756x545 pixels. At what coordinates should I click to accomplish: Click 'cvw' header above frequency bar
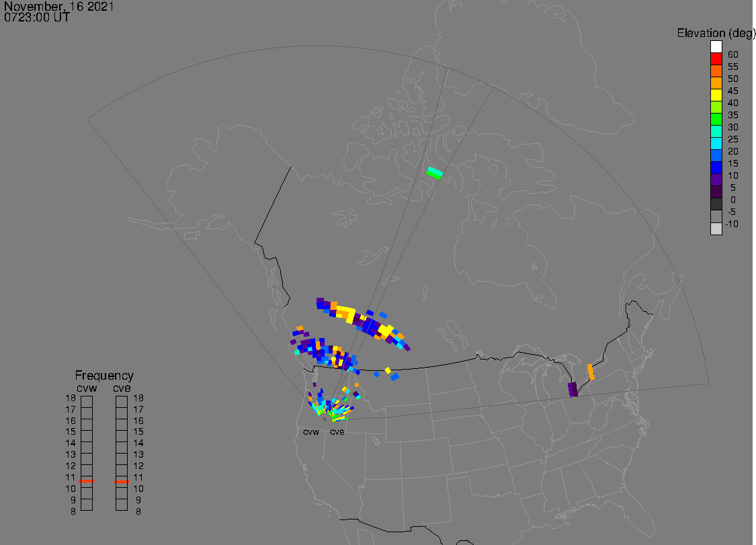87,388
